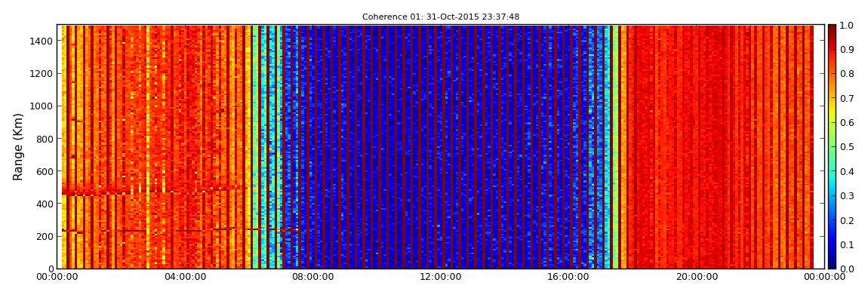
Task: Click the colorbar label 0.4
Action: pos(847,171)
